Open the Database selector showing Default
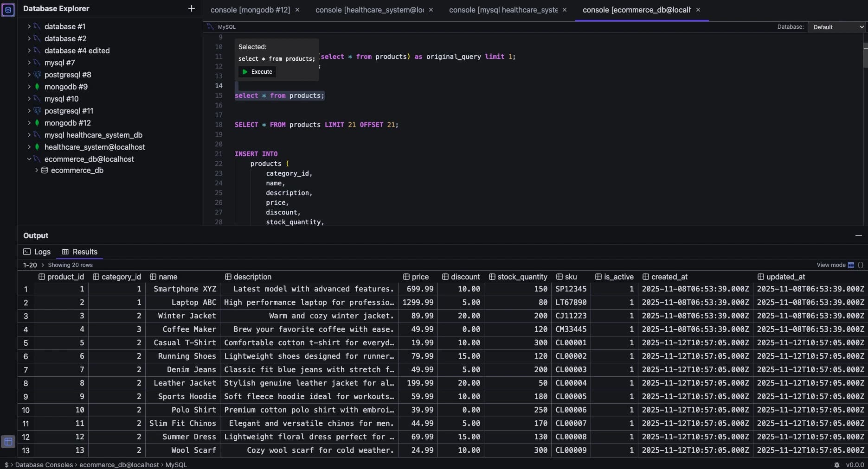This screenshot has height=469, width=868. click(x=836, y=27)
